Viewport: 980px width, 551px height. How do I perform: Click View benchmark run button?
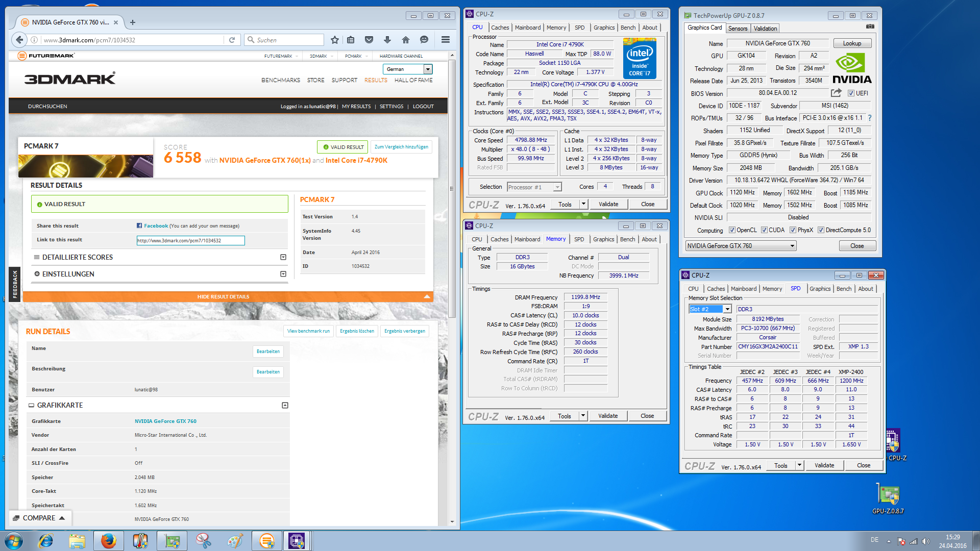(308, 331)
